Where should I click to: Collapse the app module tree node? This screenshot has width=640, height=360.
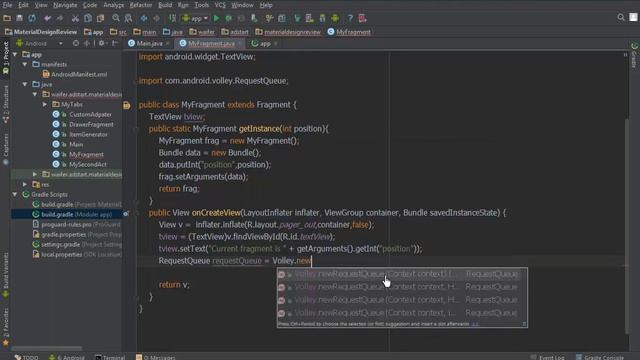[16, 54]
